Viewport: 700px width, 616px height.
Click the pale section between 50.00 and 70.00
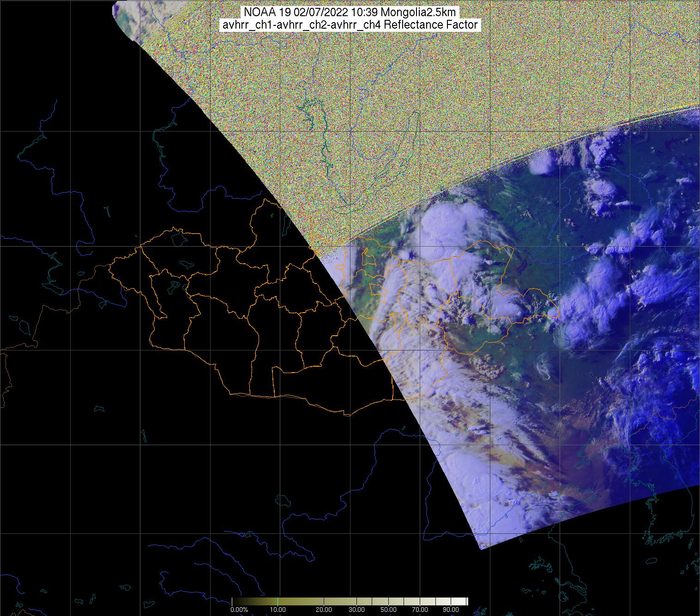(404, 601)
